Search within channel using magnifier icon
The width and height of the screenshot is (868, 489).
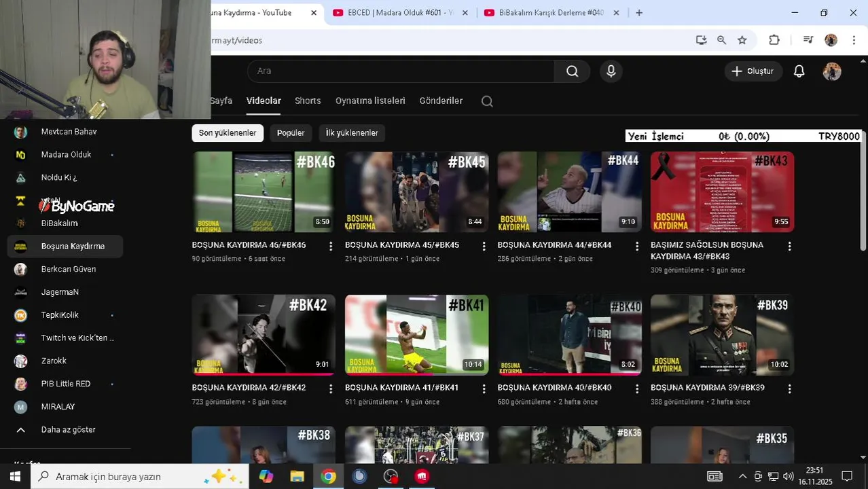[487, 101]
